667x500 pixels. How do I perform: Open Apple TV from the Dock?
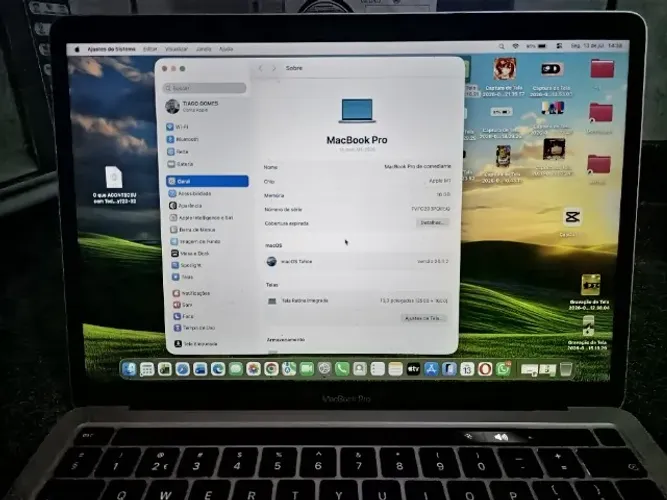413,369
